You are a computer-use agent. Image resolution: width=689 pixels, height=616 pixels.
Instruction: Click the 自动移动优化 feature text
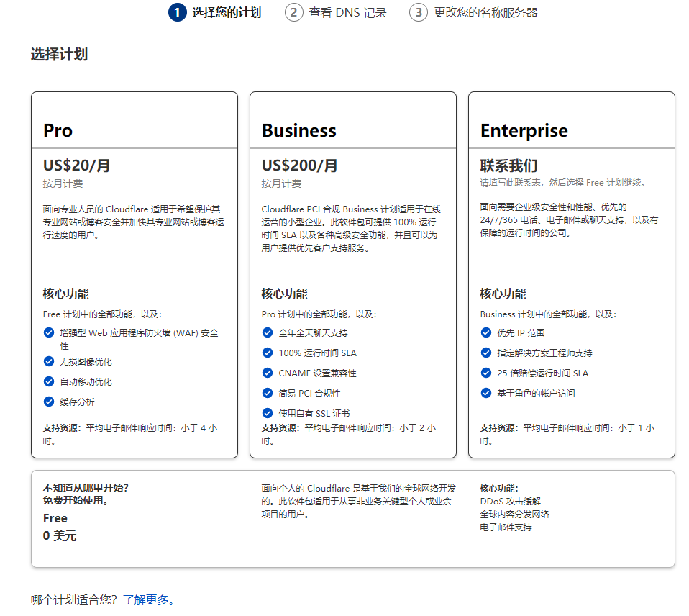click(x=86, y=381)
